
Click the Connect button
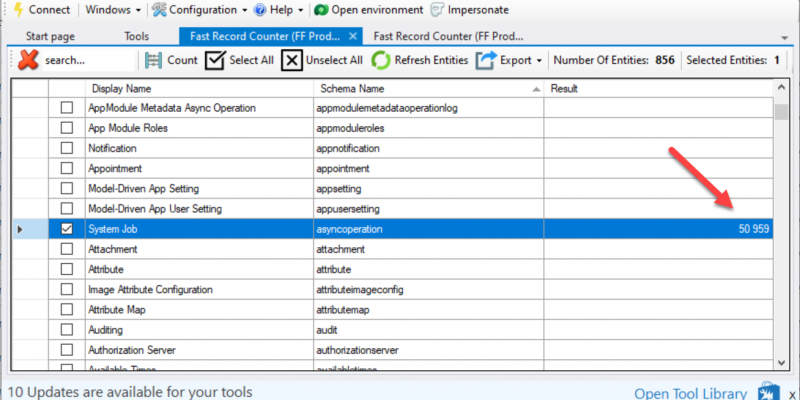[x=40, y=10]
